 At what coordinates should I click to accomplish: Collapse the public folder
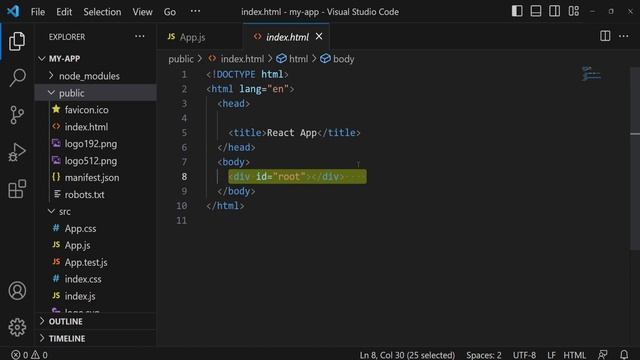96,93
